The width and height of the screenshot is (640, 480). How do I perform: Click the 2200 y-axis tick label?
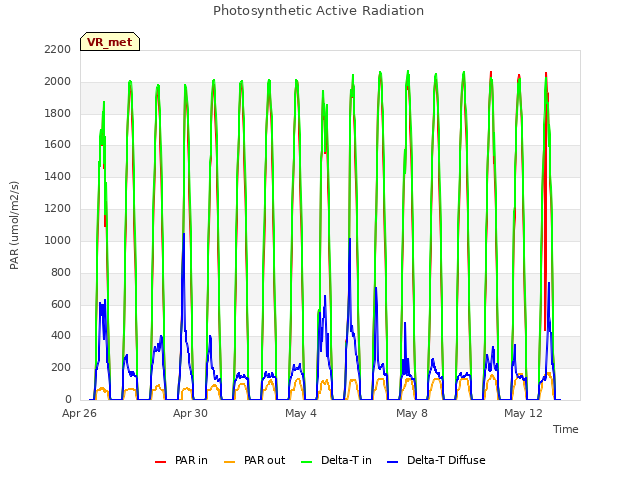point(58,49)
